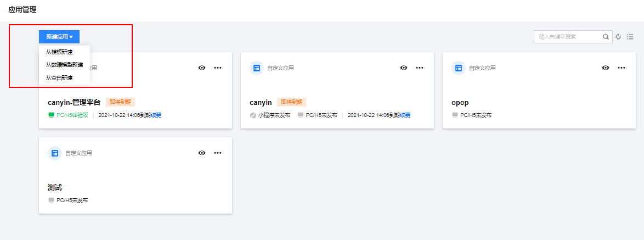This screenshot has width=644, height=240.
Task: Open the opop application title
Action: pyautogui.click(x=460, y=102)
